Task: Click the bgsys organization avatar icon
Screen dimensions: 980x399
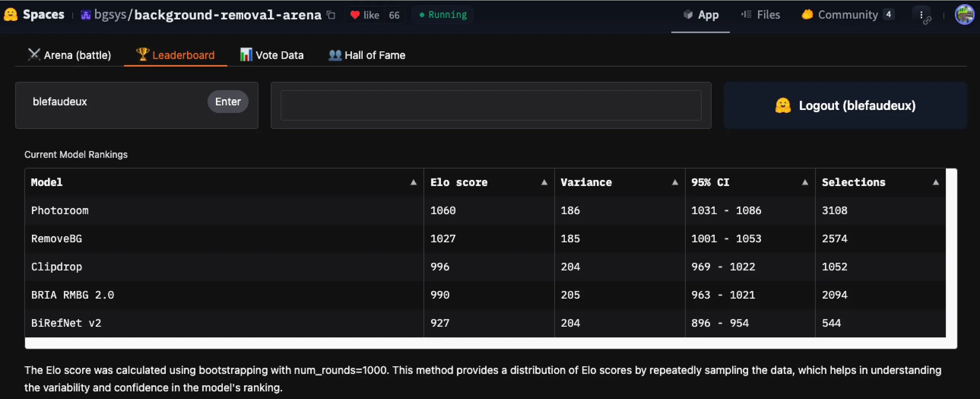Action: pyautogui.click(x=86, y=15)
